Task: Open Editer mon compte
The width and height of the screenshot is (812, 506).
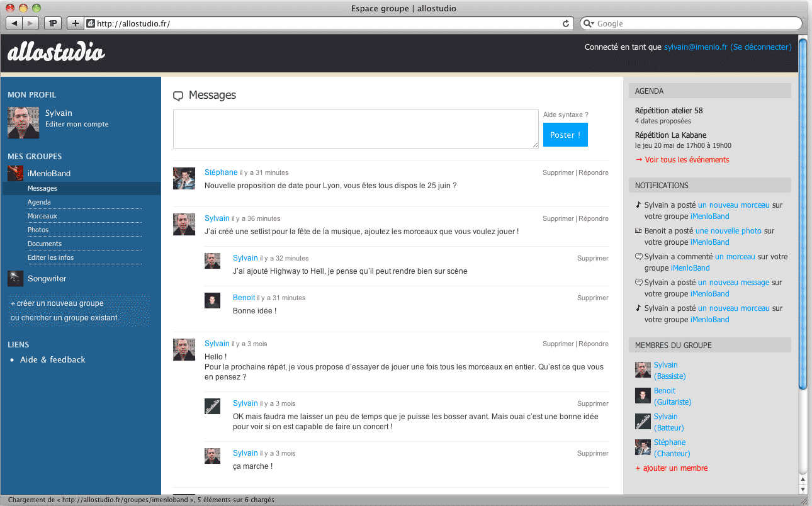Action: [77, 124]
